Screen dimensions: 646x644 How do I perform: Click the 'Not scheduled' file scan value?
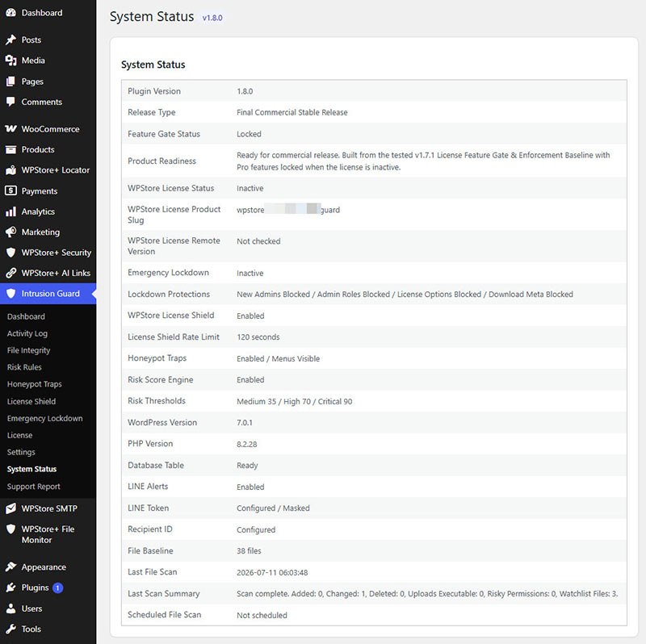262,615
